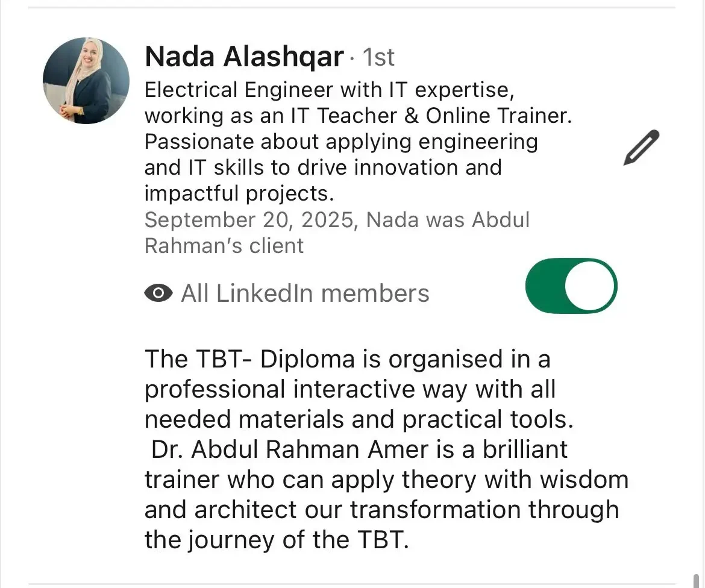Click the line and architect our transformation through

pyautogui.click(x=381, y=510)
